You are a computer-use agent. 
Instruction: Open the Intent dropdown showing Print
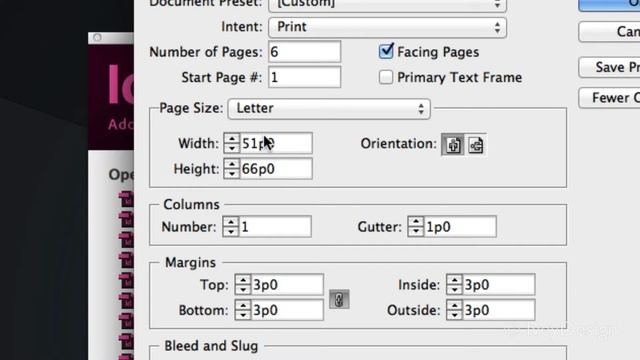tap(387, 27)
